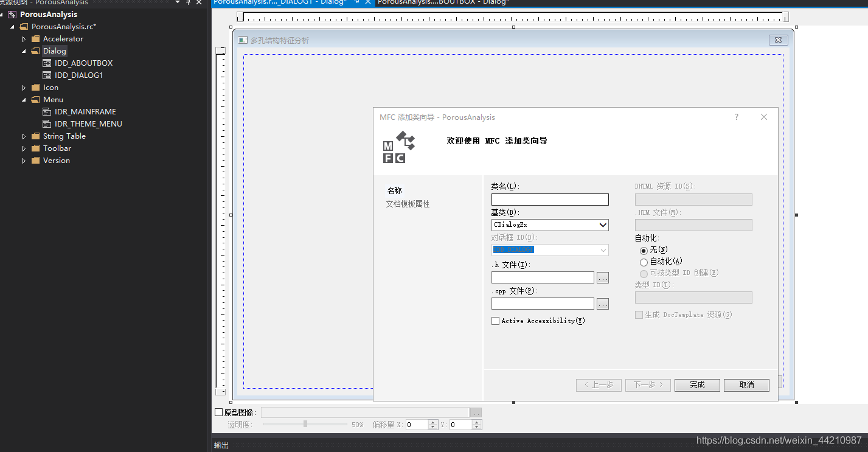
Task: Open the 基类 CDialogEx dropdown
Action: click(603, 225)
